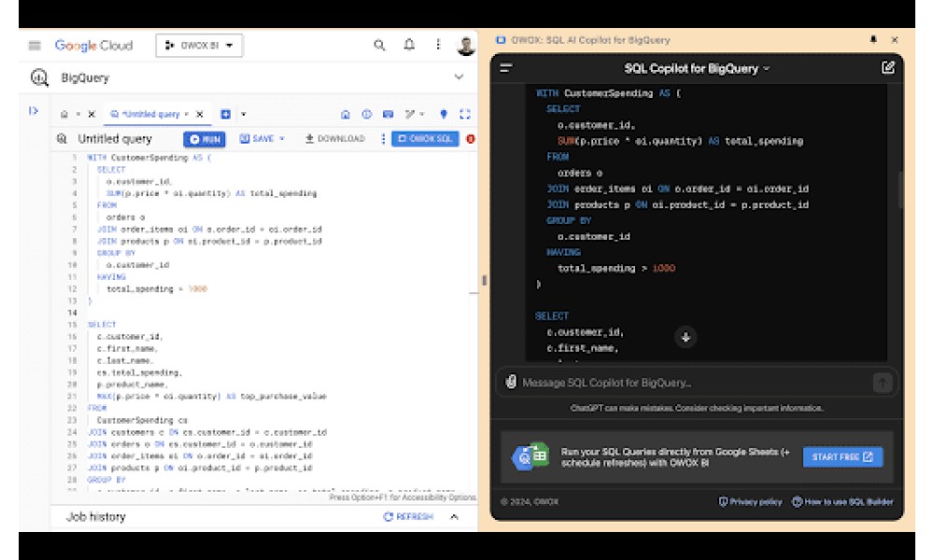Image resolution: width=934 pixels, height=560 pixels.
Task: Run the query with the RUN button
Action: point(205,139)
